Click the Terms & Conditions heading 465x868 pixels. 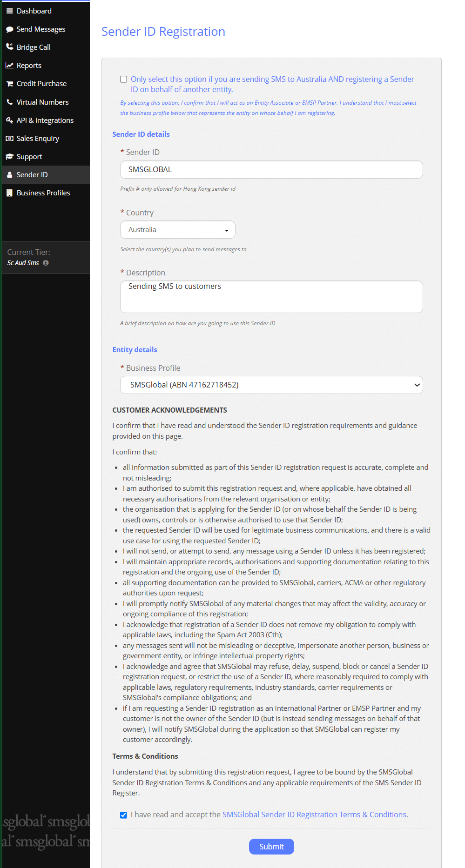(145, 756)
